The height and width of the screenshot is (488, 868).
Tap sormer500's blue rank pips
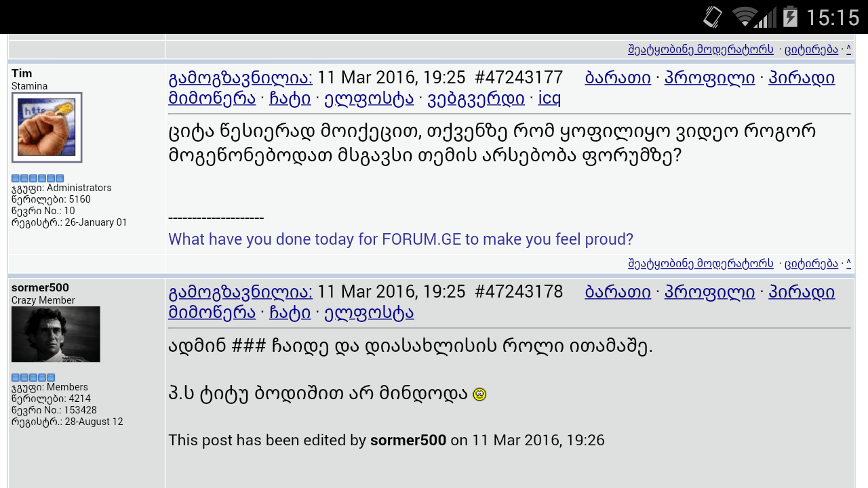click(33, 378)
